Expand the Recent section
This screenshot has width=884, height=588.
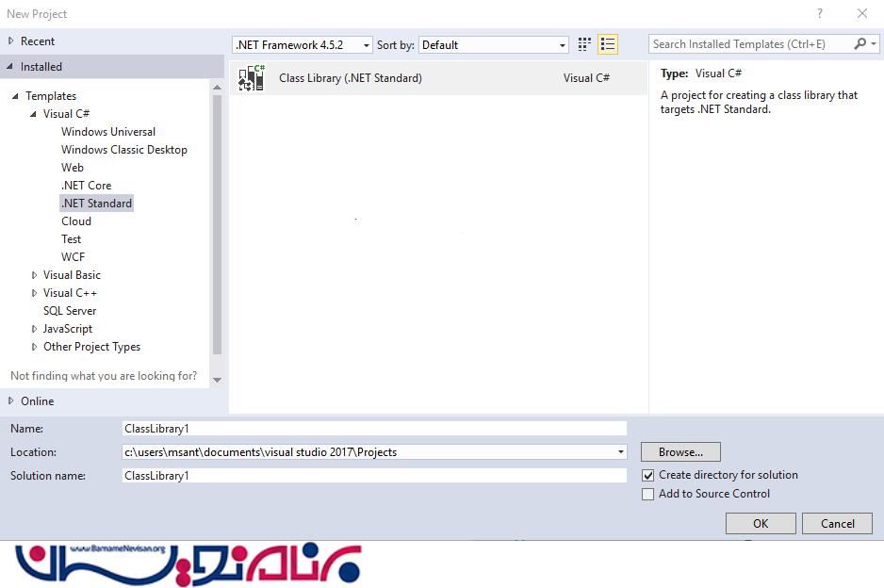[10, 41]
